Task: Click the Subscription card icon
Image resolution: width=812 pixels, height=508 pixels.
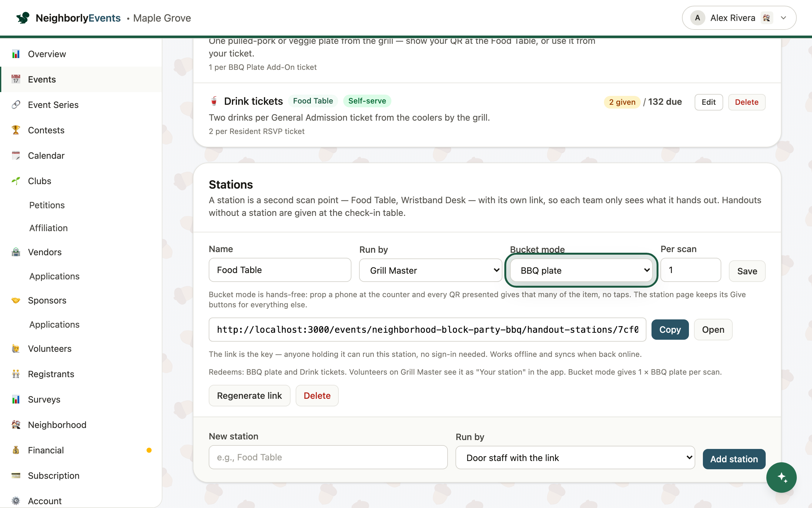Action: tap(16, 476)
